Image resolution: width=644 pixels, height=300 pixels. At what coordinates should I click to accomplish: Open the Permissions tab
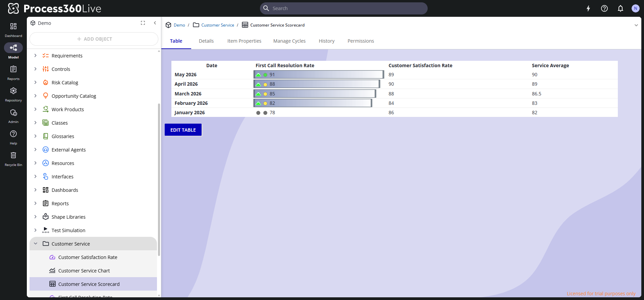361,41
